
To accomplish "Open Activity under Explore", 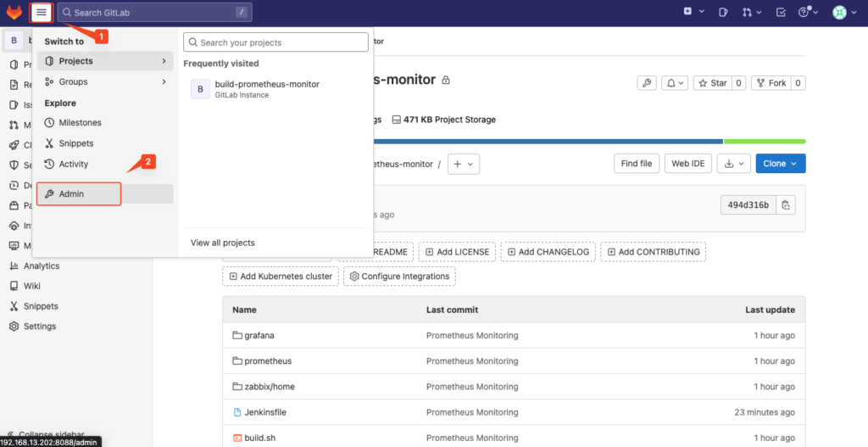I will 105,164.
